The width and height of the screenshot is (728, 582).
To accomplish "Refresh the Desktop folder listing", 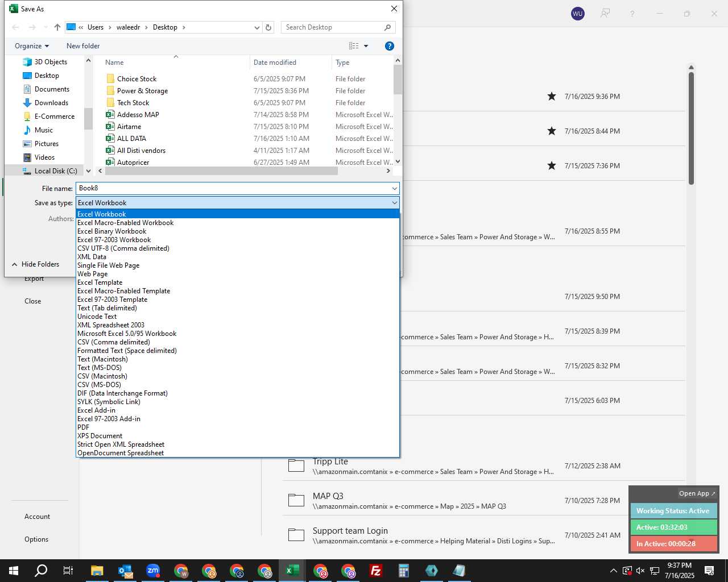I will (268, 27).
